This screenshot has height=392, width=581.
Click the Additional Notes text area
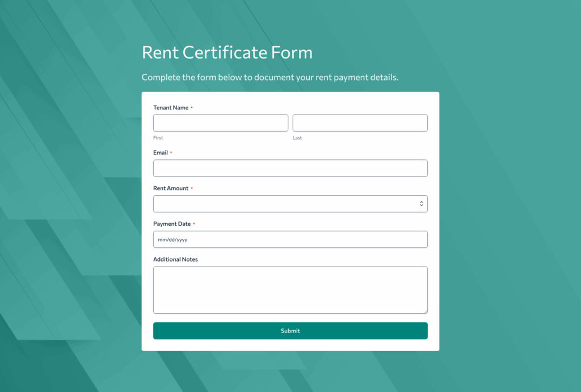click(x=290, y=289)
